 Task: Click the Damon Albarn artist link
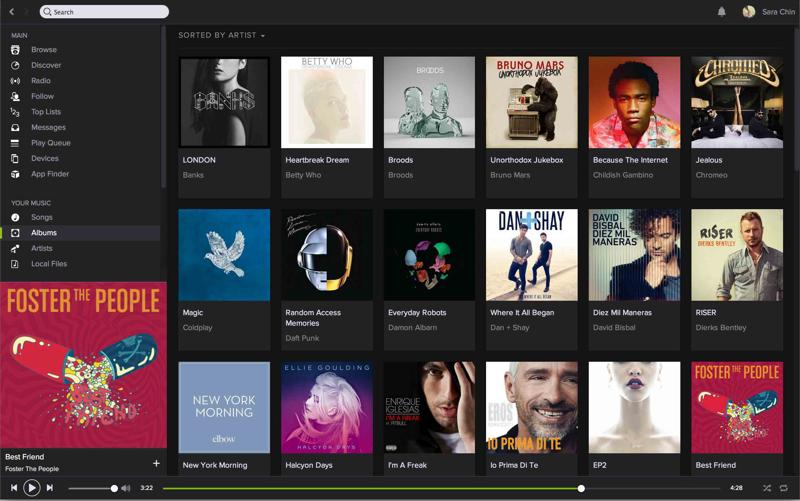coord(412,328)
